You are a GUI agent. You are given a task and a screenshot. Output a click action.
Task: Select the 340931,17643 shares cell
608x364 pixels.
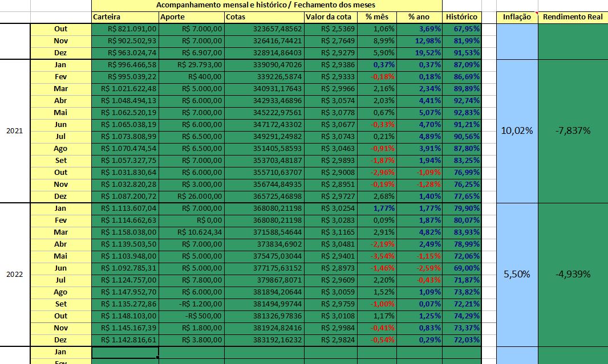pos(264,89)
